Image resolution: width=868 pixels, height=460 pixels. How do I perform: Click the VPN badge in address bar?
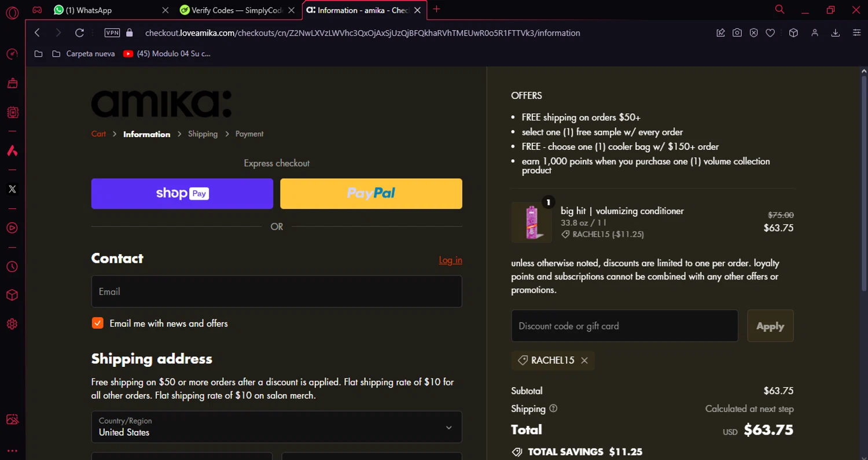point(112,33)
